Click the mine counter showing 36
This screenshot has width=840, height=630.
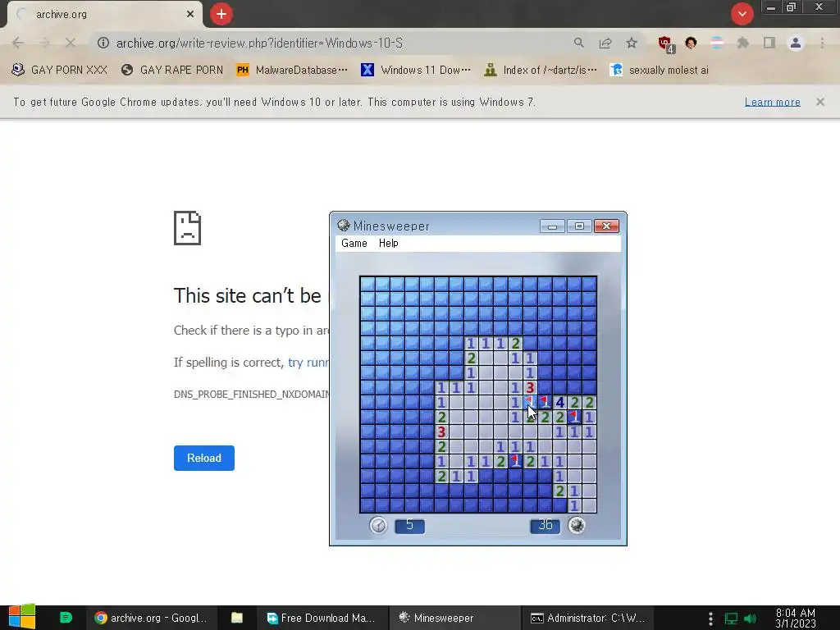(546, 526)
